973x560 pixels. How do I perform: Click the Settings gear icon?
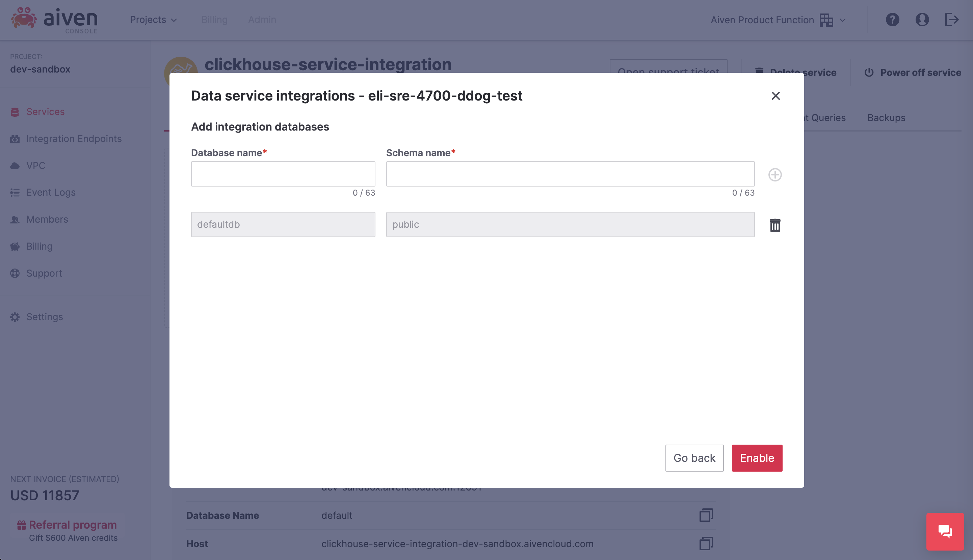tap(15, 317)
